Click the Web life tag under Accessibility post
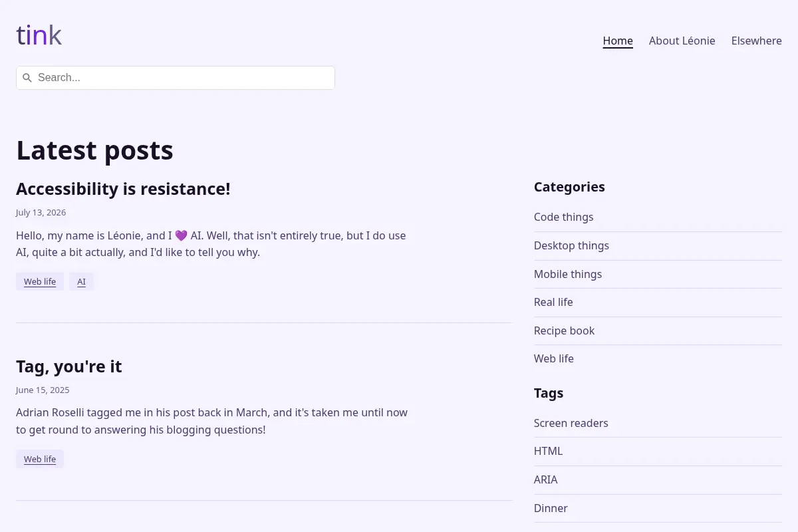 click(x=40, y=281)
